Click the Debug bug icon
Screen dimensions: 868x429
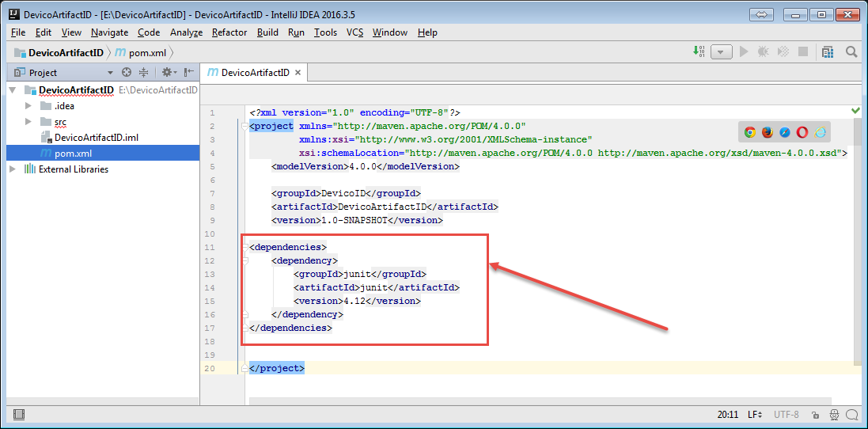coord(763,51)
